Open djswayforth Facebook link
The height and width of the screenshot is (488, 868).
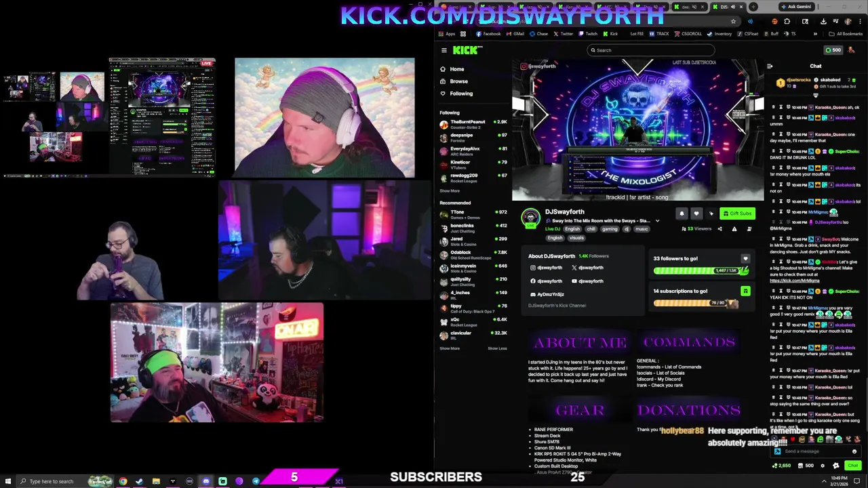pos(547,281)
